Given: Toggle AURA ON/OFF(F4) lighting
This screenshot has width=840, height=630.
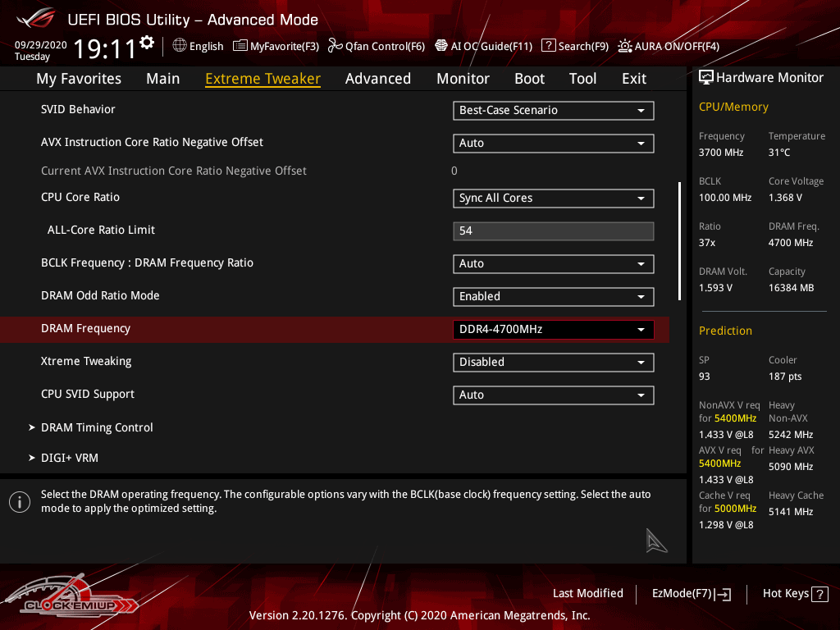Looking at the screenshot, I should point(625,46).
